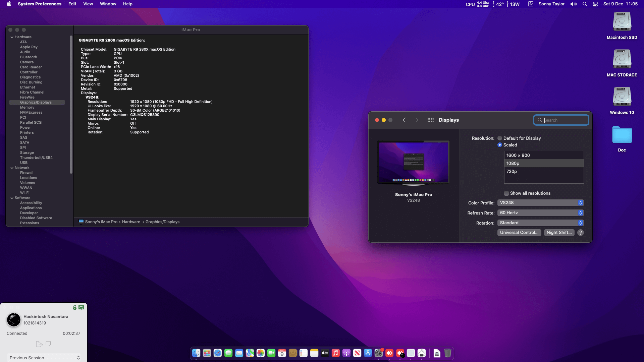
Task: Open the Window menu in menu bar
Action: (x=108, y=4)
